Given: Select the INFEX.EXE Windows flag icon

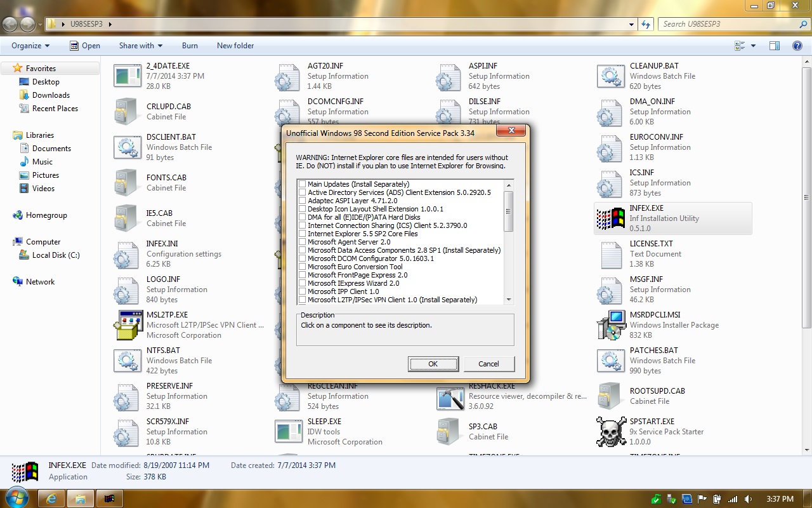Looking at the screenshot, I should [611, 218].
